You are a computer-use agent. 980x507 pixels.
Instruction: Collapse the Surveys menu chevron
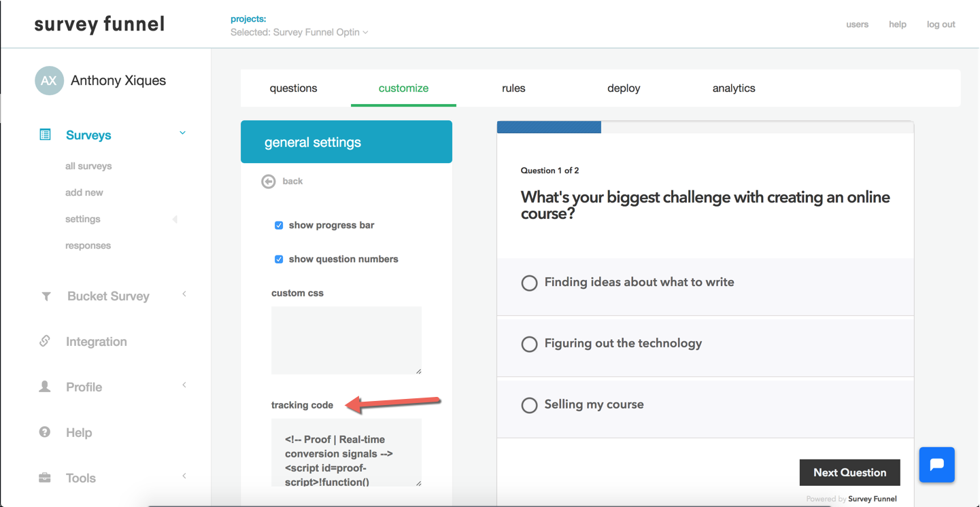coord(182,133)
